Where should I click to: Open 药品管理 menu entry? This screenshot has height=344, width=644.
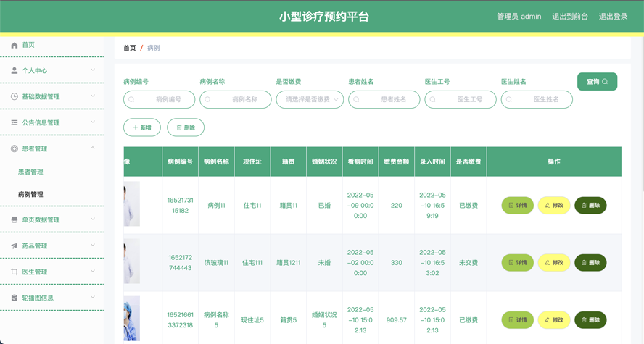pos(35,246)
